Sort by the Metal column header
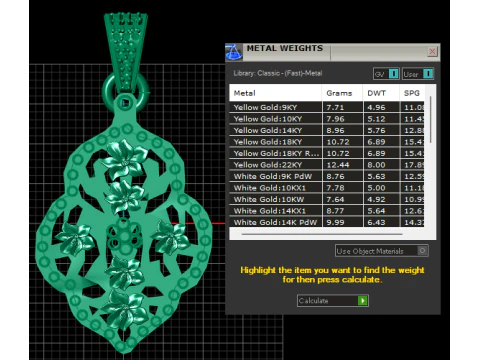The height and width of the screenshot is (360, 480). (x=275, y=93)
